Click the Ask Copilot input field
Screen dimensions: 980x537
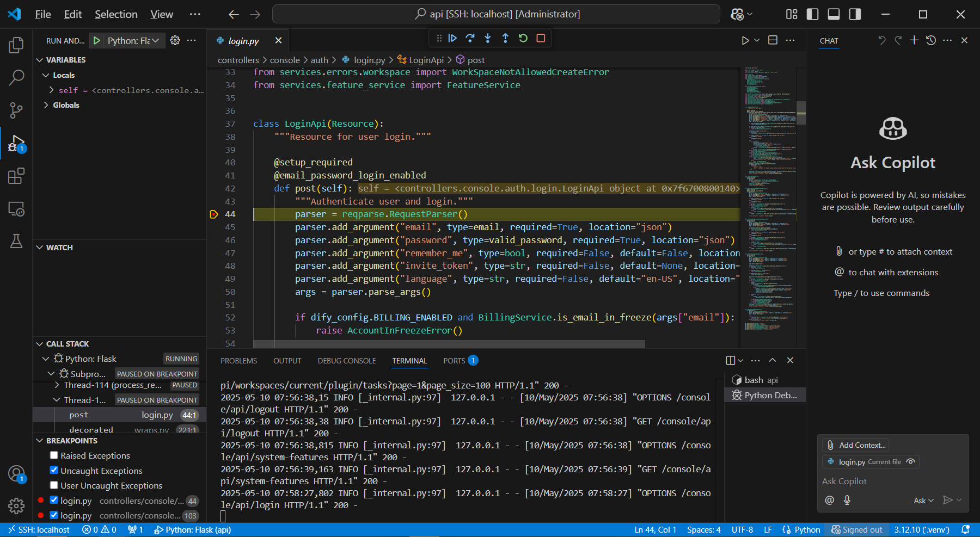(x=893, y=481)
